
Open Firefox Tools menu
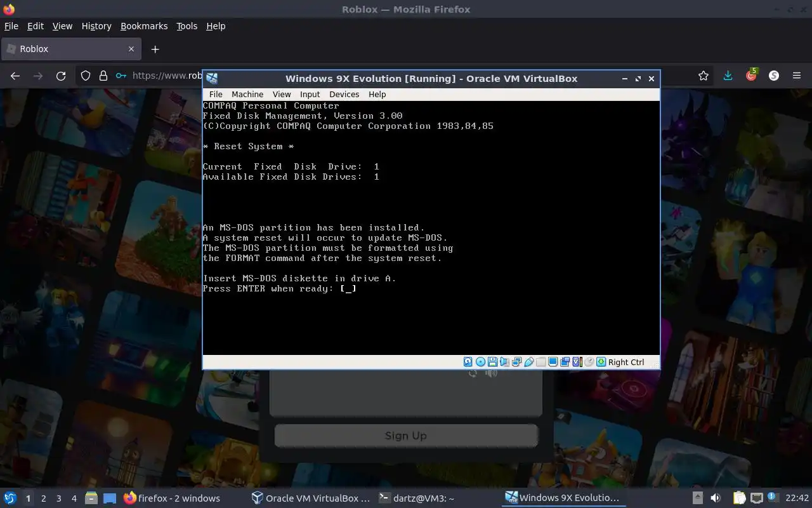[x=187, y=26]
